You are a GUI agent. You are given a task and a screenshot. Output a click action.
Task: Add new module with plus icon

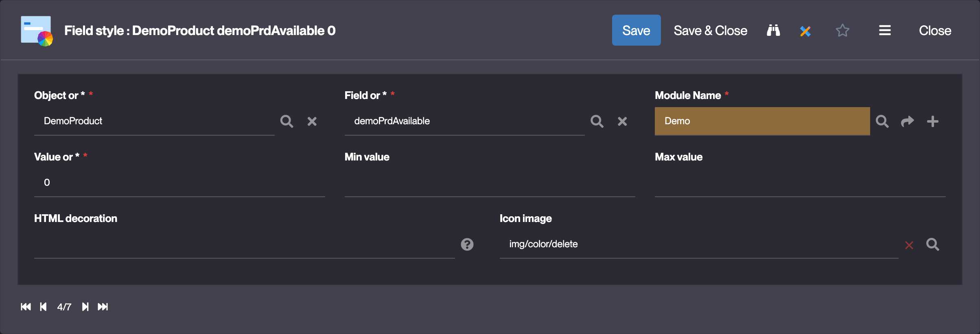(x=932, y=121)
